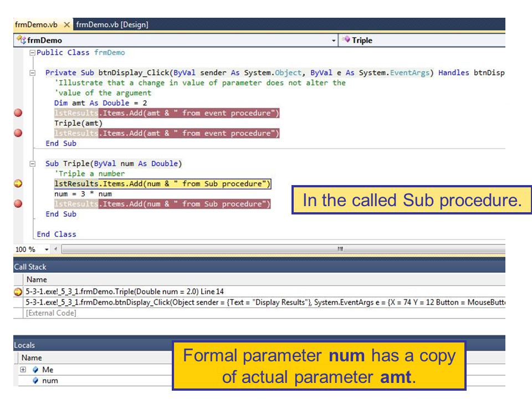Viewport: 532px width, 399px height.
Task: Click the 'value of the argument comment
Action: [x=103, y=93]
